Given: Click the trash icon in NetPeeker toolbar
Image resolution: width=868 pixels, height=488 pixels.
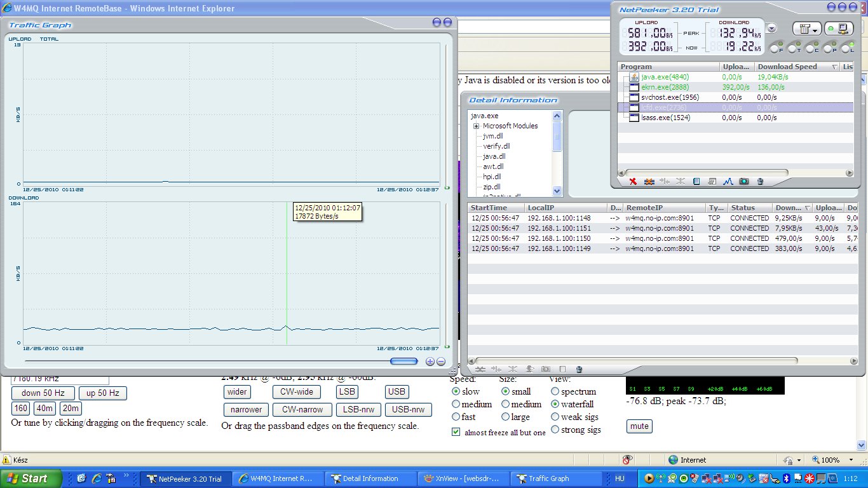Looking at the screenshot, I should (760, 182).
